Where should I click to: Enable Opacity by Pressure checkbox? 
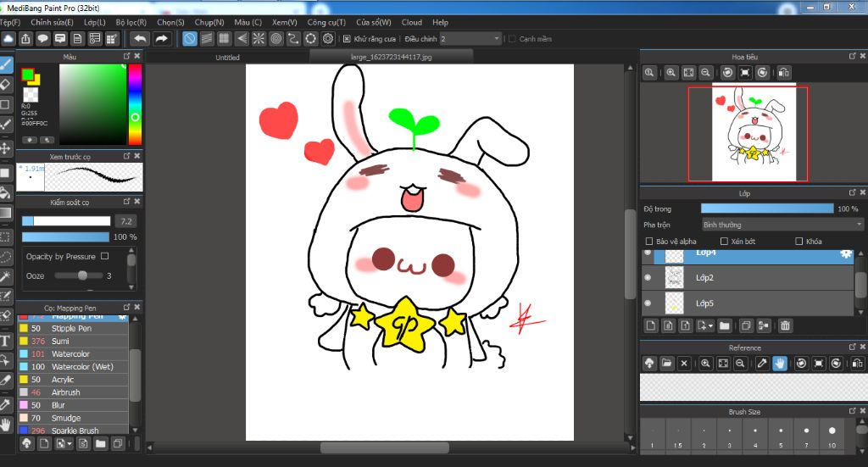tap(105, 256)
